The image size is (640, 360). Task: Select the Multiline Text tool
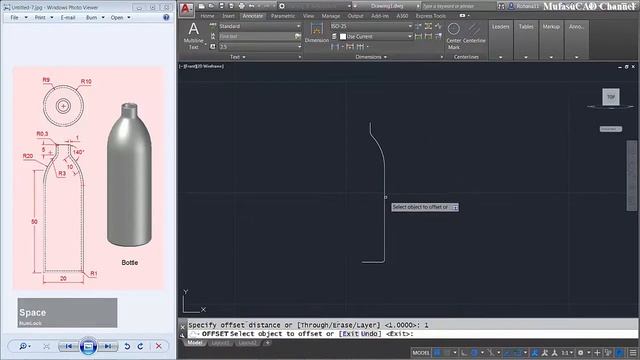point(193,36)
